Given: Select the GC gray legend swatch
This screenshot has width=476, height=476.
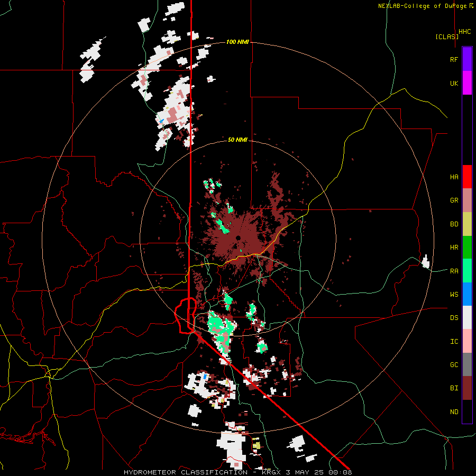Looking at the screenshot, I should coord(467,364).
